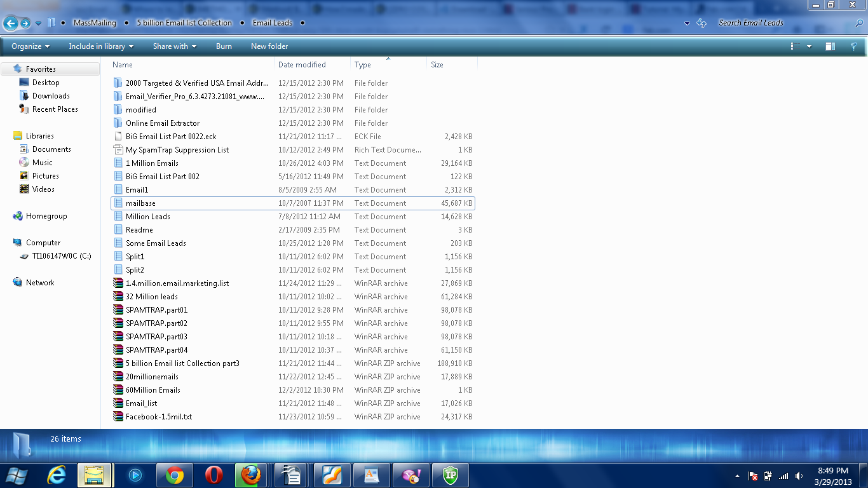Click the icon of My SpamTrap Suppression List
Viewport: 868px width, 488px height.
(x=118, y=150)
